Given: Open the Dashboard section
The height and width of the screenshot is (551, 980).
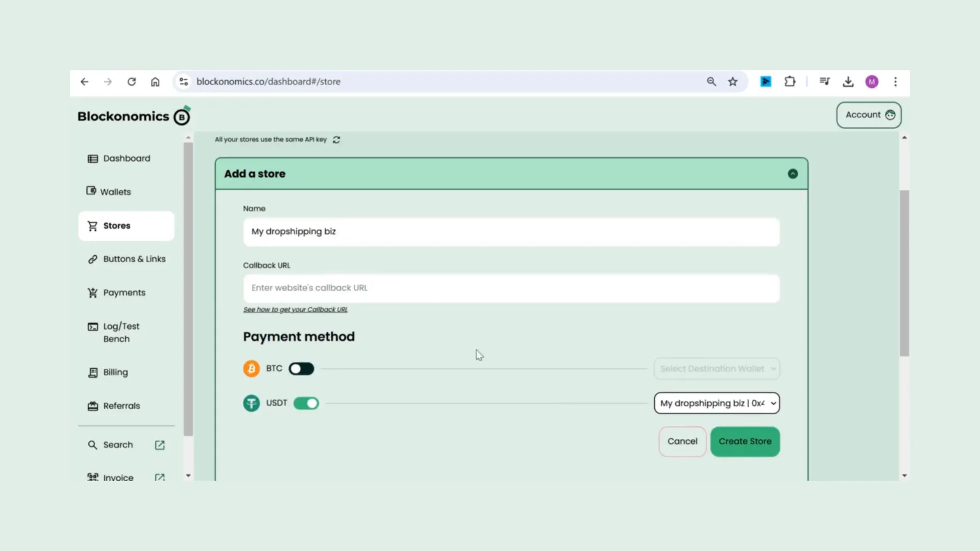Looking at the screenshot, I should [x=127, y=158].
